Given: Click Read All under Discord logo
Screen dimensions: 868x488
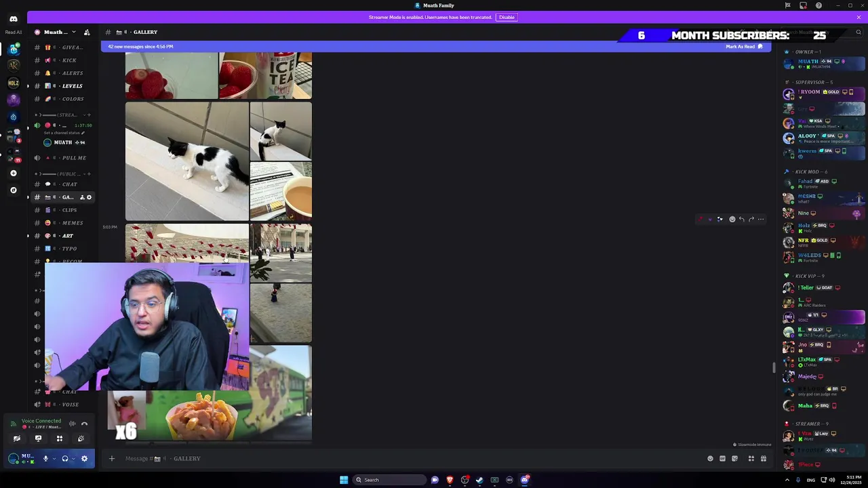Looking at the screenshot, I should click(x=13, y=32).
